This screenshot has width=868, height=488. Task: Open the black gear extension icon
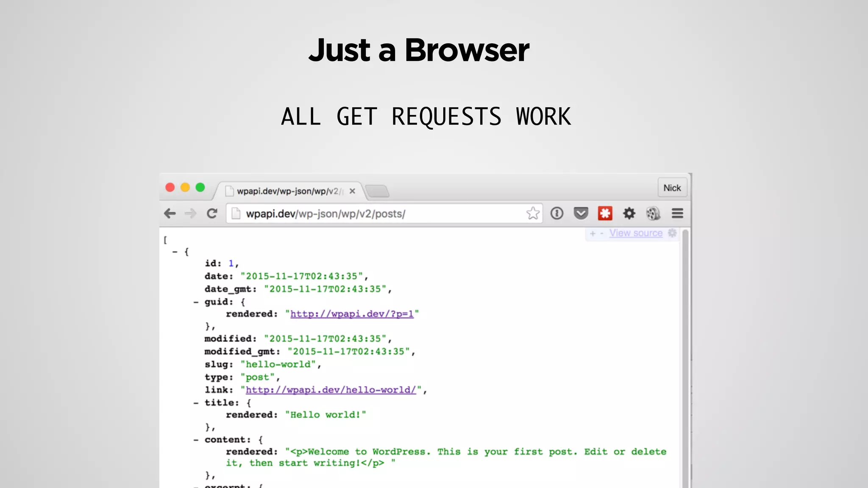pos(629,213)
